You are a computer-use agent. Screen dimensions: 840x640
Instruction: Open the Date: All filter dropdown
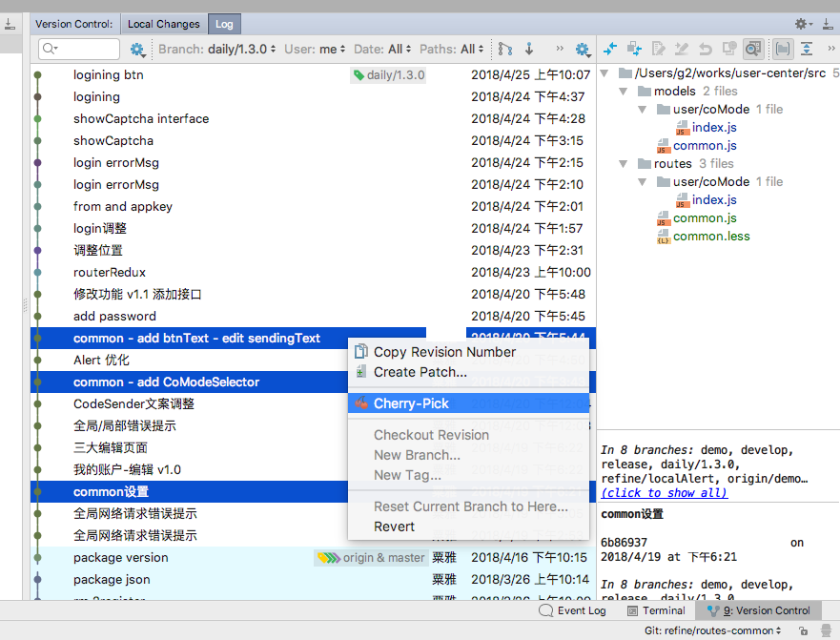pyautogui.click(x=382, y=50)
